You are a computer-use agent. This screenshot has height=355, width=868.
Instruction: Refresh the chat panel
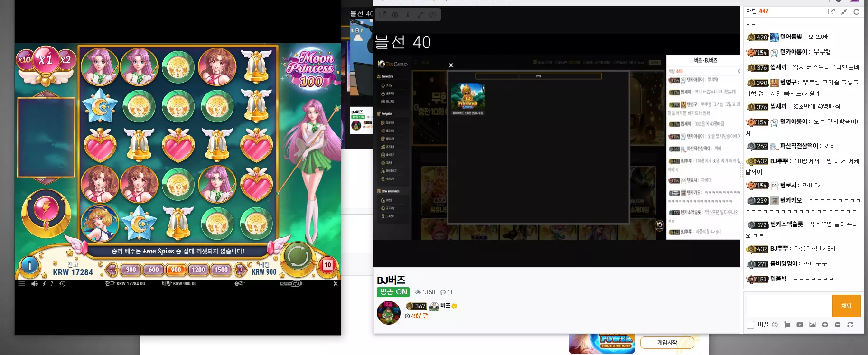(856, 12)
